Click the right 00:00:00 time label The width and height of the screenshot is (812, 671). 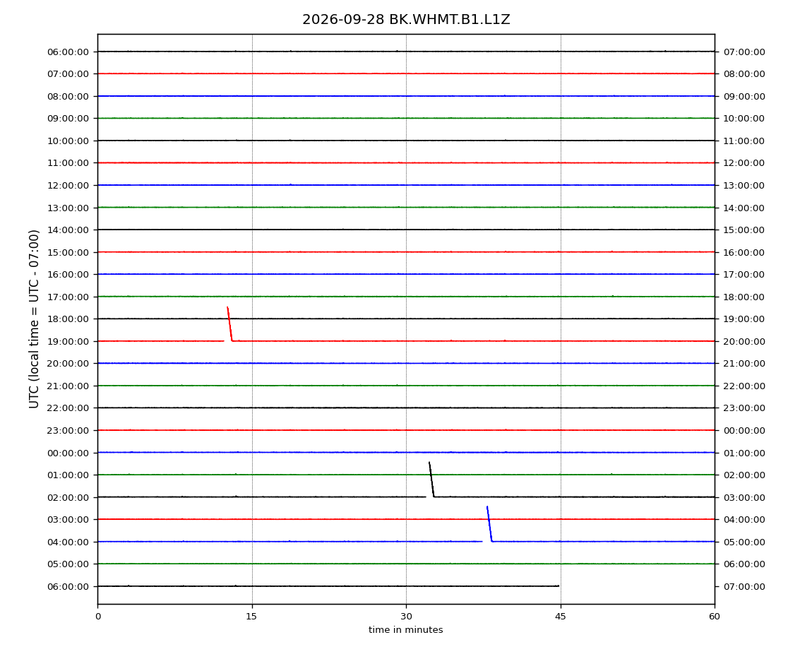tap(744, 431)
